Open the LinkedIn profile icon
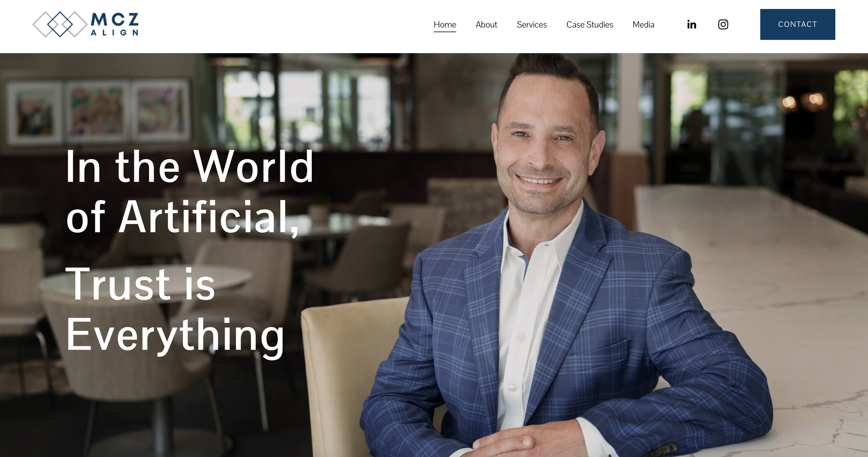 click(x=691, y=25)
